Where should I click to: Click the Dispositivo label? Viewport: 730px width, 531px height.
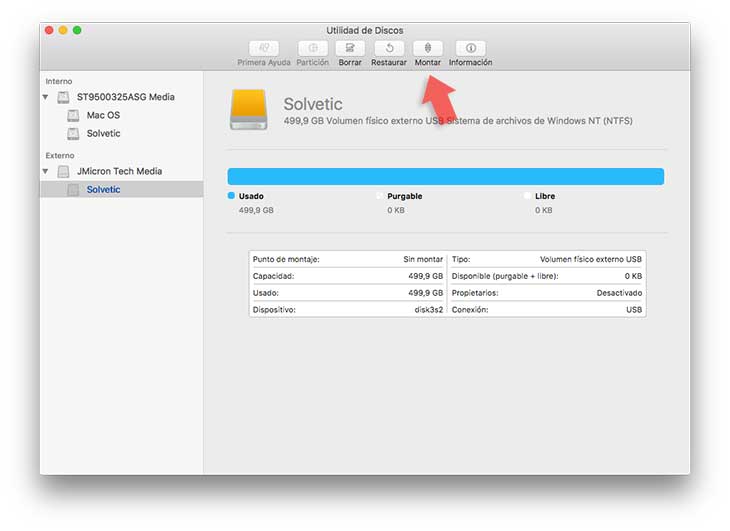click(x=274, y=309)
